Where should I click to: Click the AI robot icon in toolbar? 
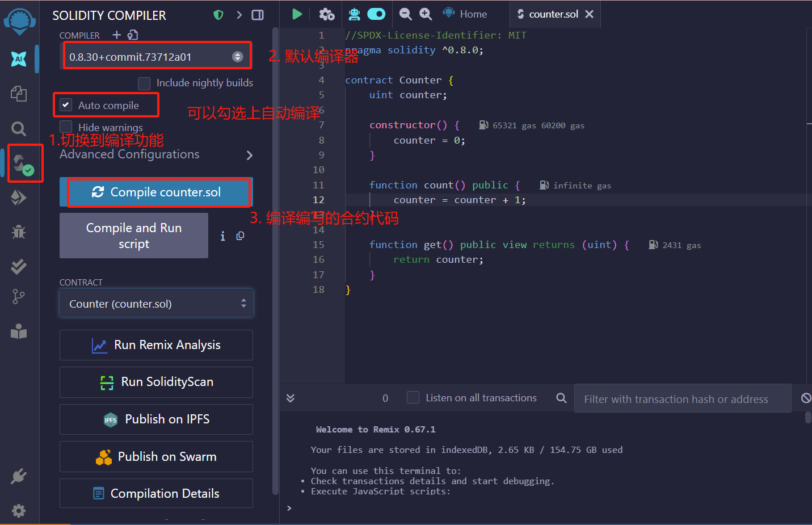(x=355, y=14)
